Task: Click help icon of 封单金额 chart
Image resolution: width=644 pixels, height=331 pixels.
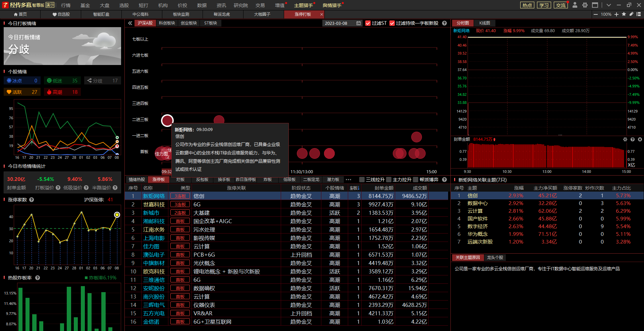Action: click(633, 139)
